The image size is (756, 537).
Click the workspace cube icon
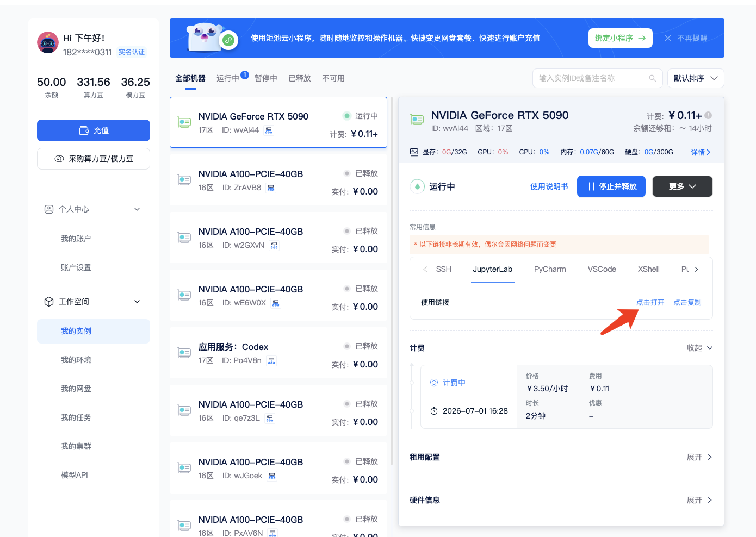[x=49, y=302]
